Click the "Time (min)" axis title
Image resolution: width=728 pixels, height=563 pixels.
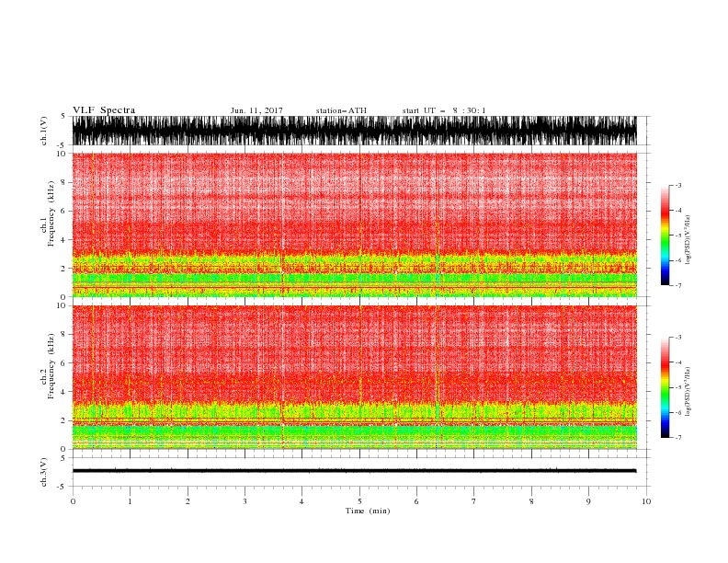tap(368, 511)
